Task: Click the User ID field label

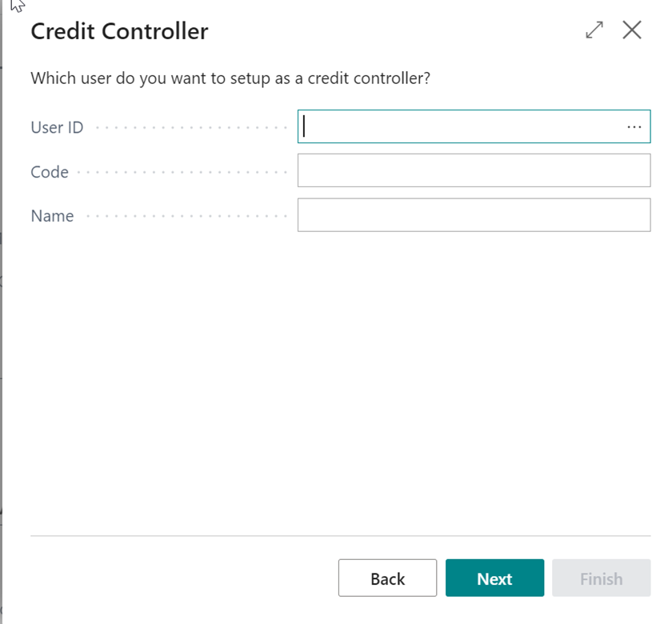Action: pyautogui.click(x=57, y=127)
